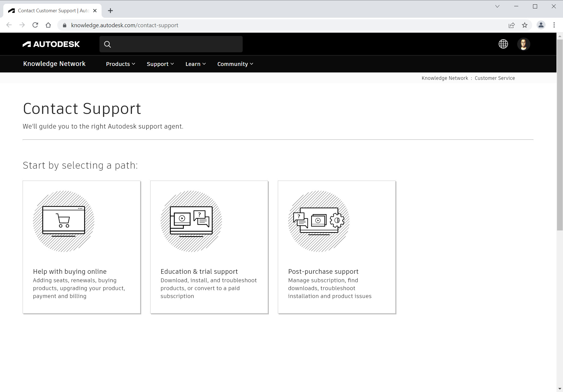Select Education & trial support title

point(199,272)
